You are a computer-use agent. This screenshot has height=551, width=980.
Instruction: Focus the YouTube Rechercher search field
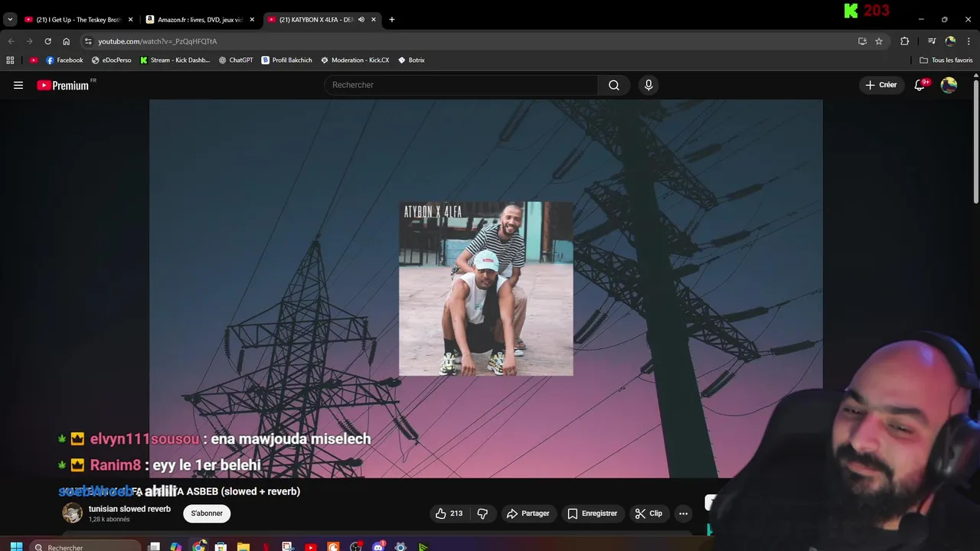462,85
